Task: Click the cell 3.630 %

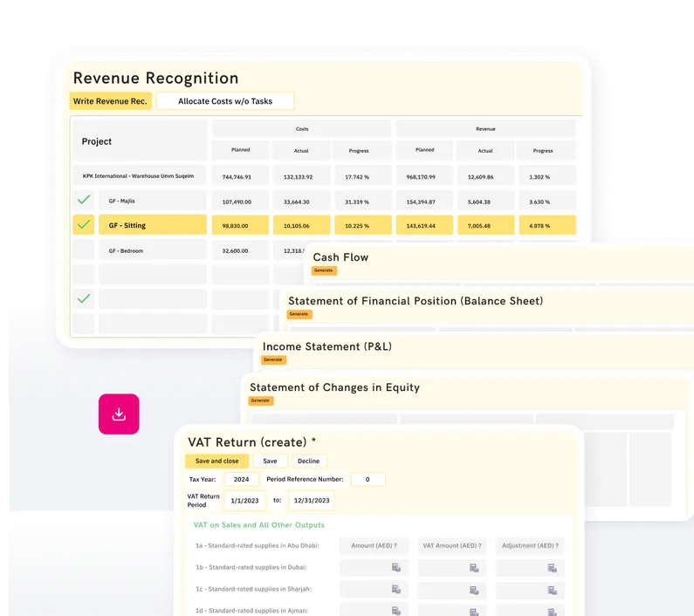Action: pyautogui.click(x=547, y=201)
